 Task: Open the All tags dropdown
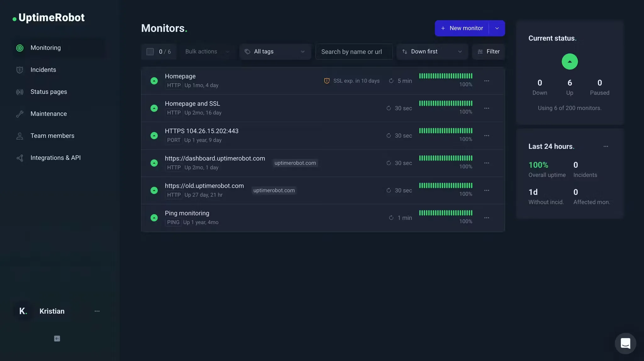pos(275,52)
